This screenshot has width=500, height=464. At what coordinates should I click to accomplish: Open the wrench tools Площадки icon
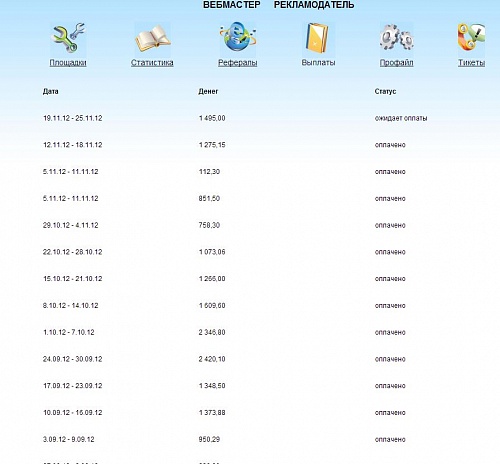coord(68,38)
